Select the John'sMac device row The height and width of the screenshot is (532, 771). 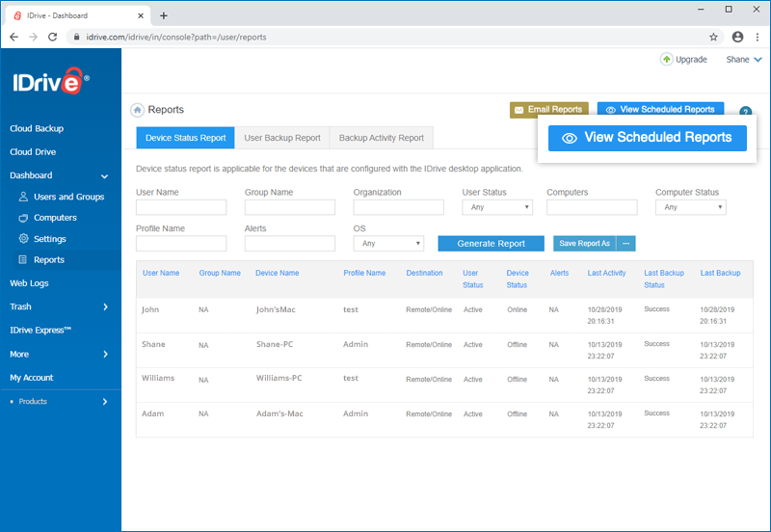444,315
